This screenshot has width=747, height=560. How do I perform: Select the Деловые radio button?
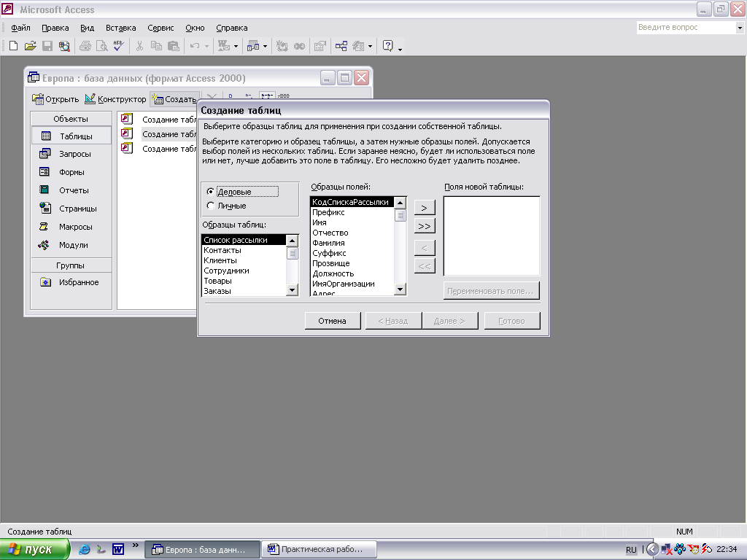[211, 192]
